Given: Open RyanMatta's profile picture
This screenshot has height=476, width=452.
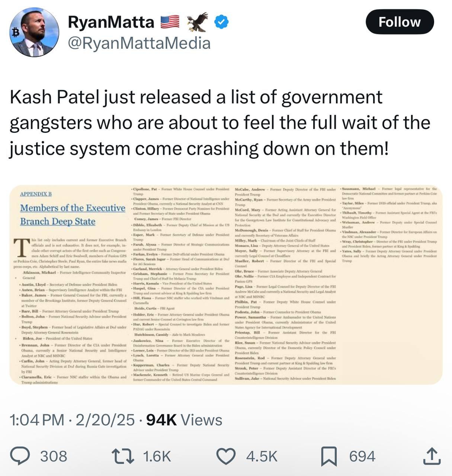Looking at the screenshot, I should tap(33, 32).
